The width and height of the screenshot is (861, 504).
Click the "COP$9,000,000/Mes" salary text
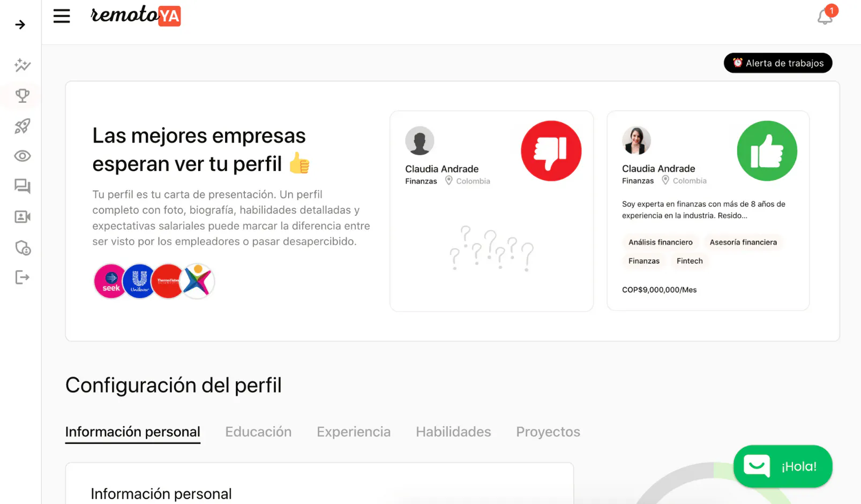[x=660, y=290]
